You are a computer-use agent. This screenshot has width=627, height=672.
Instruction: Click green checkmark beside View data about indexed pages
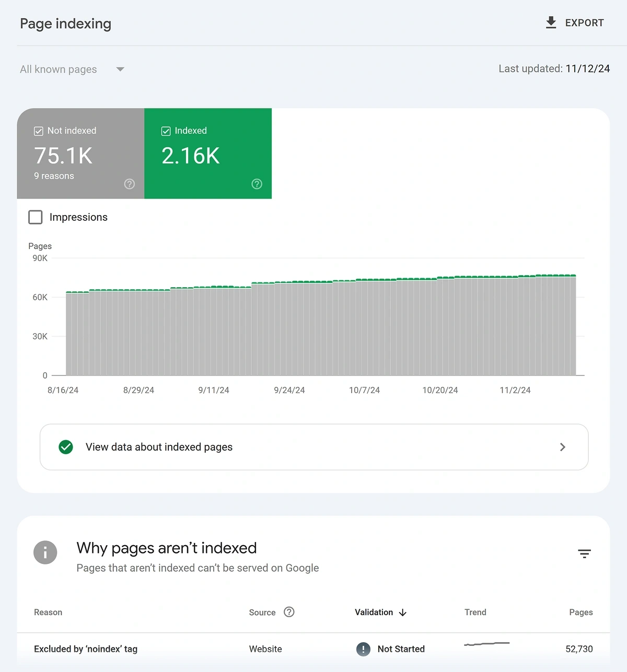[x=66, y=447]
